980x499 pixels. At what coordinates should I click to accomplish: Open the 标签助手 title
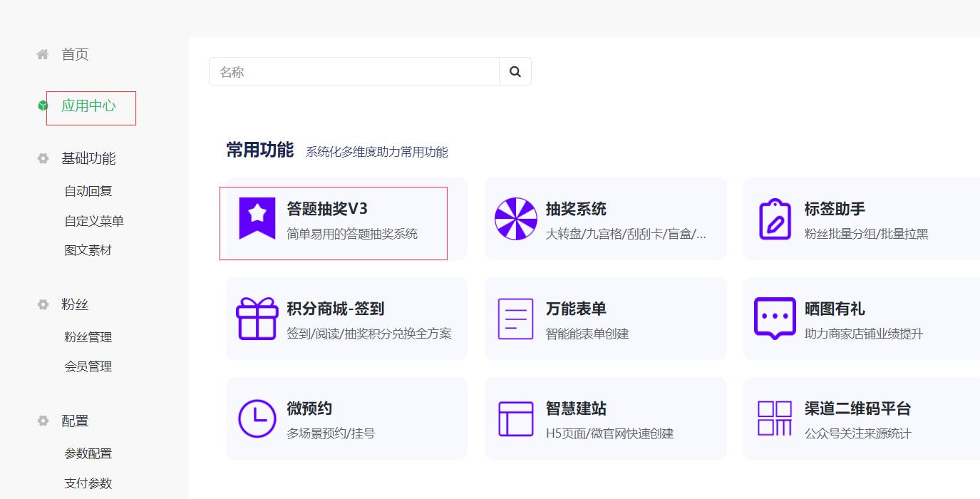pos(835,209)
